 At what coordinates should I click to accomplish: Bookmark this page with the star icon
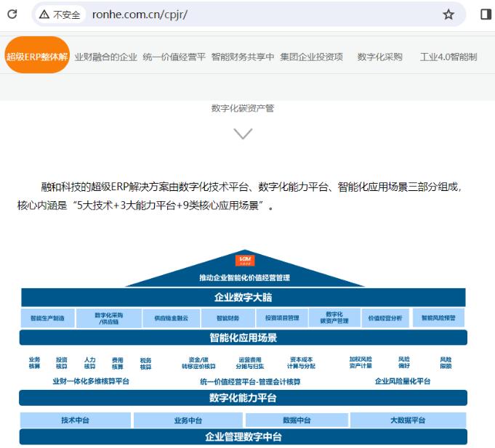click(x=448, y=15)
